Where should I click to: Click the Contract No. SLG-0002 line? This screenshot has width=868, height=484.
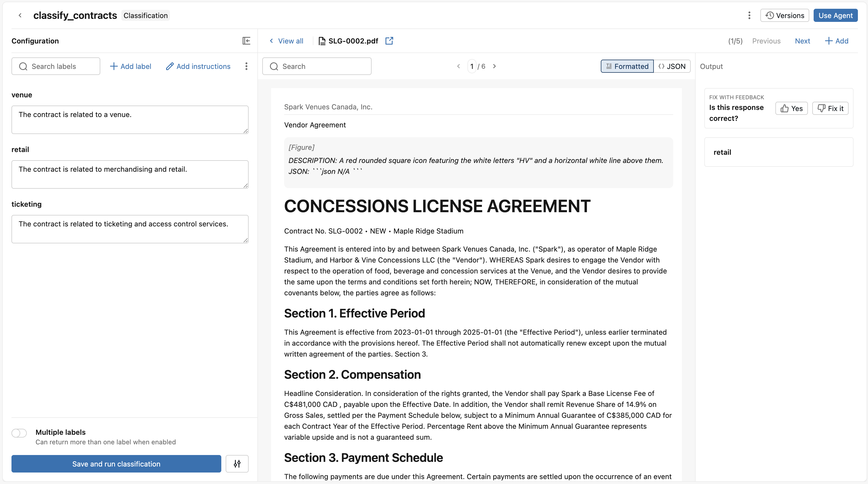click(x=374, y=231)
